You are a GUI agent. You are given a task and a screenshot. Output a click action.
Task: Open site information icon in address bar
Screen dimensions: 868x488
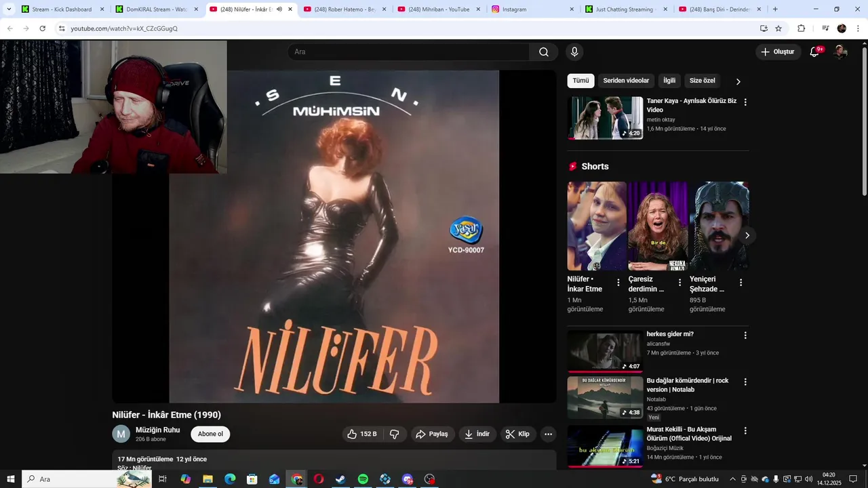tap(61, 28)
